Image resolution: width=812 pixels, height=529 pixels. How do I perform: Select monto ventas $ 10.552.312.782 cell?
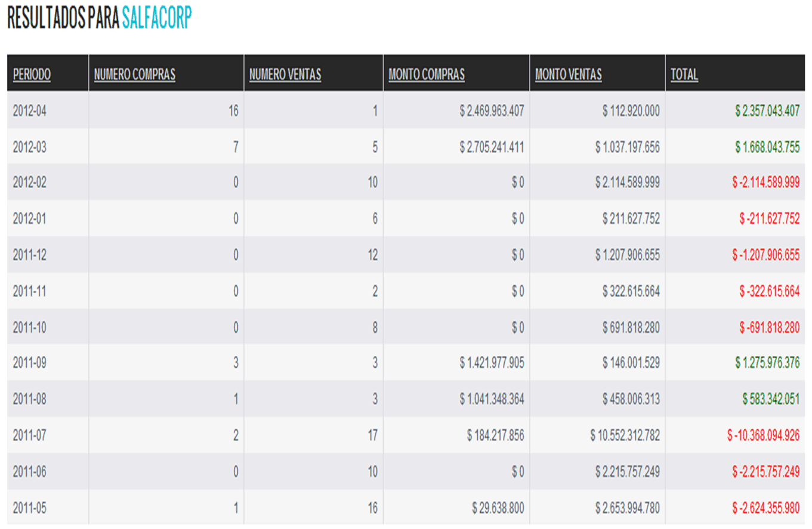[x=625, y=435]
